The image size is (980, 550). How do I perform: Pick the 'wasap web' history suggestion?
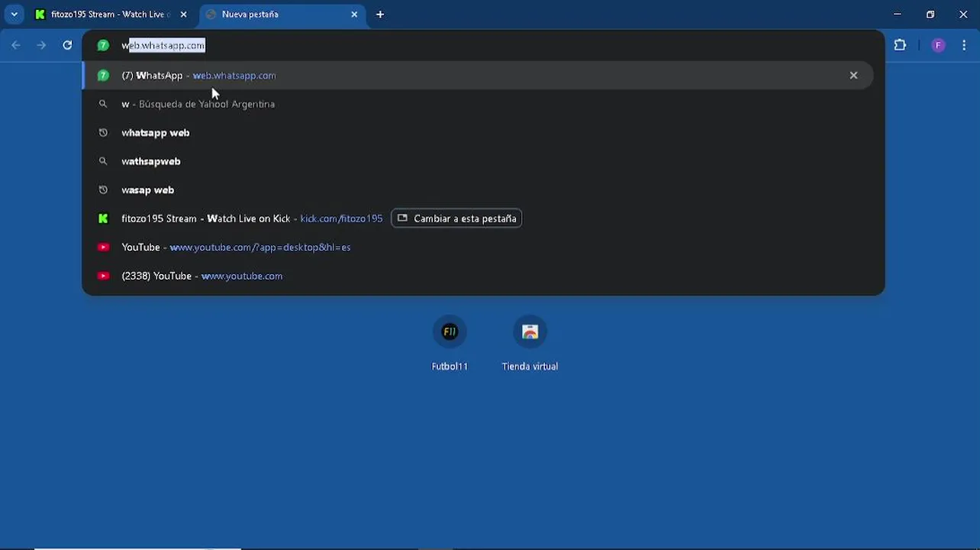pos(477,190)
